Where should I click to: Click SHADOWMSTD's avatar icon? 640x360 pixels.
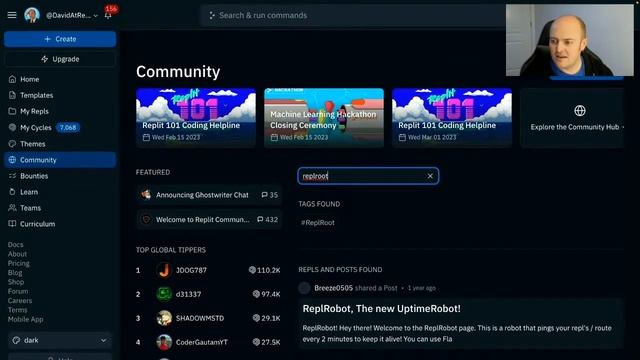164,318
